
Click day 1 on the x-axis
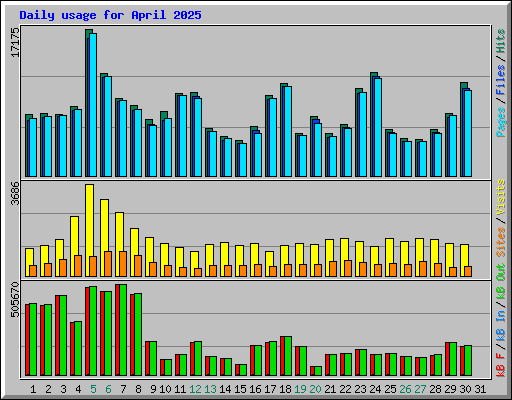coord(33,389)
